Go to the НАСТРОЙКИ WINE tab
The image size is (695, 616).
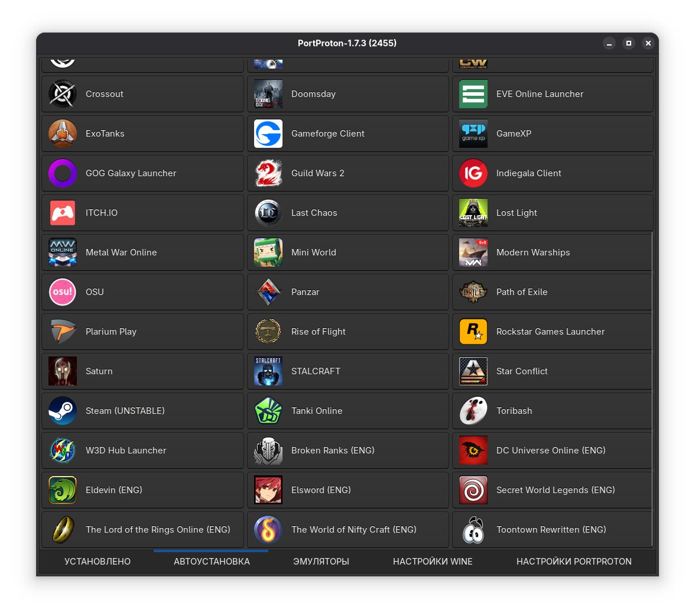coord(433,562)
